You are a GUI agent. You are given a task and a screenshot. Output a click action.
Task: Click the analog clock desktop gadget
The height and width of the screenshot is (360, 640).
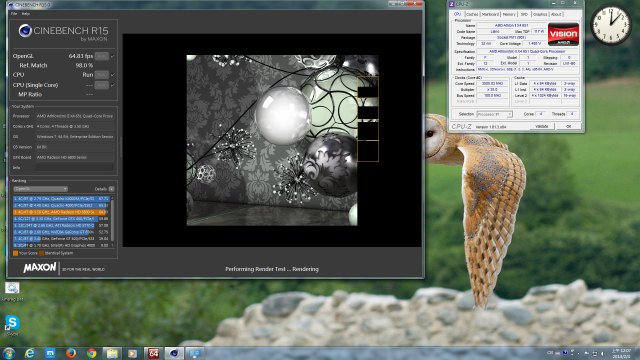(x=611, y=24)
